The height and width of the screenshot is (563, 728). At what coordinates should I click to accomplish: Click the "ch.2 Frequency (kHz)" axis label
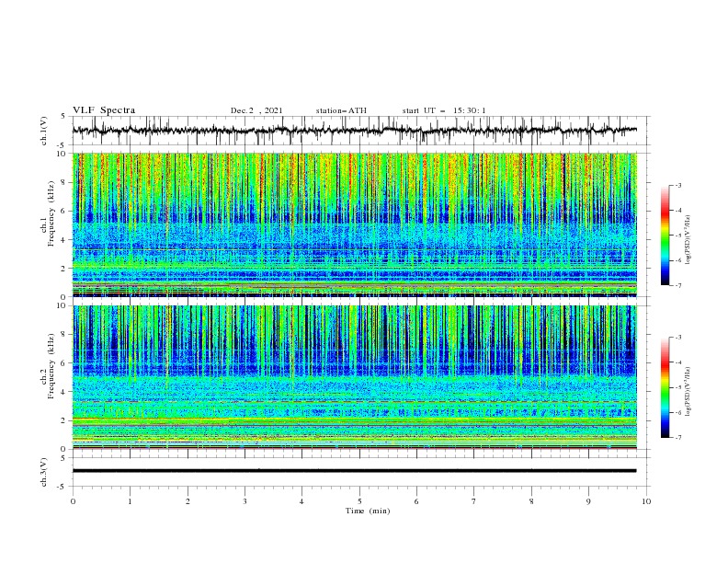[48, 366]
